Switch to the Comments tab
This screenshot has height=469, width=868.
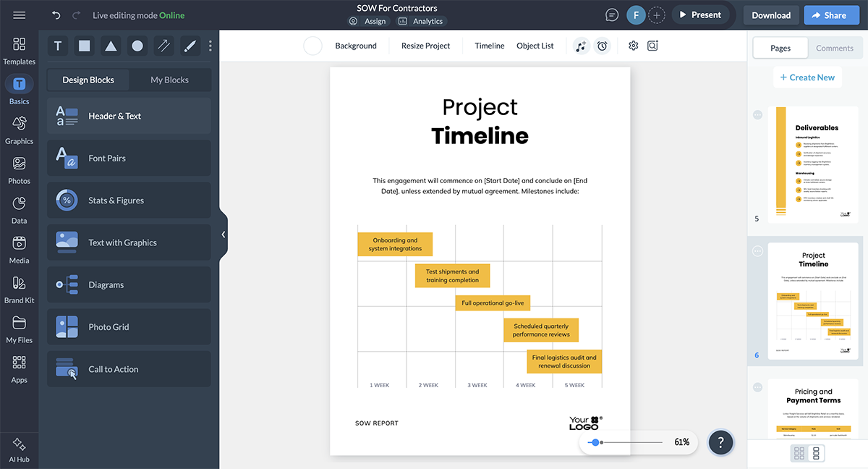pos(835,48)
